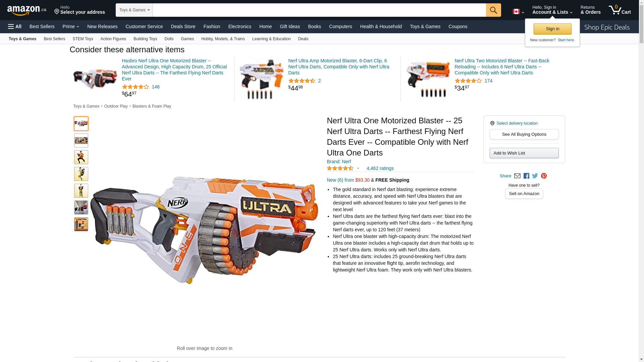Share product on Twitter icon
Viewport: 644px width, 362px height.
tap(535, 176)
